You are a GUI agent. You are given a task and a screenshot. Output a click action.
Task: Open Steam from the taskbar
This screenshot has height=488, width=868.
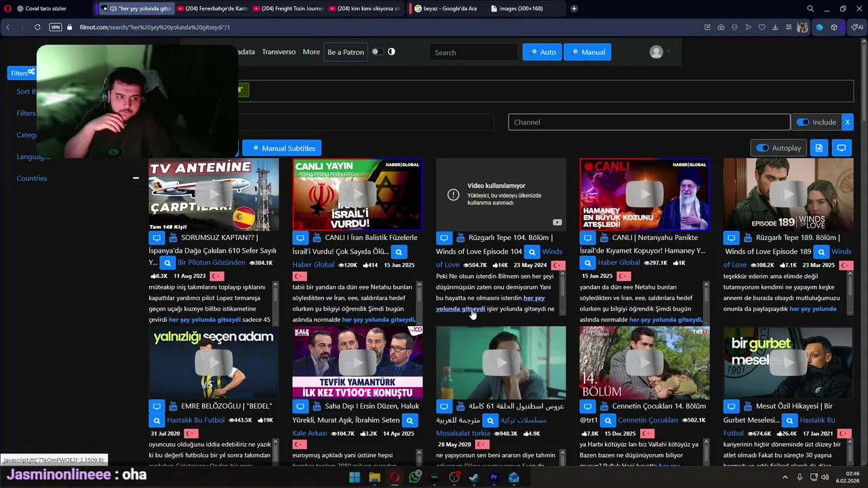point(474,478)
